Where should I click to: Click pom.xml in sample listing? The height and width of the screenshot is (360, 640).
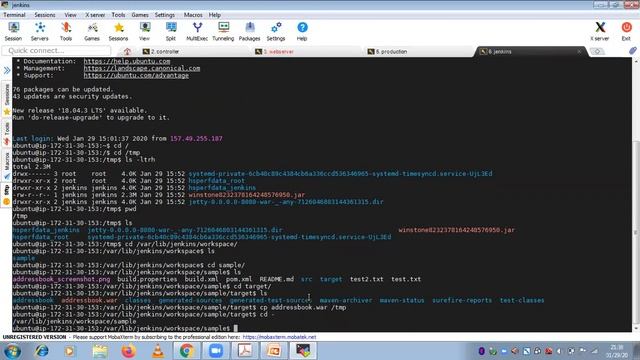click(239, 279)
